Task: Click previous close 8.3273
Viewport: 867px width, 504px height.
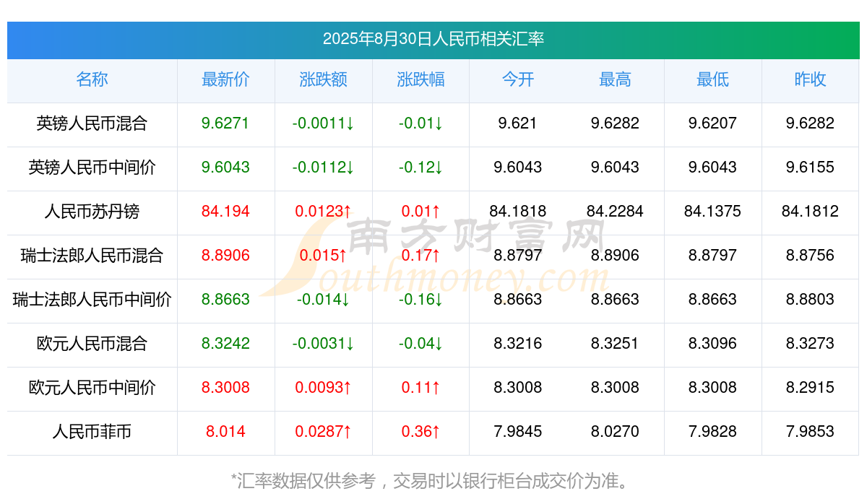Action: [810, 344]
